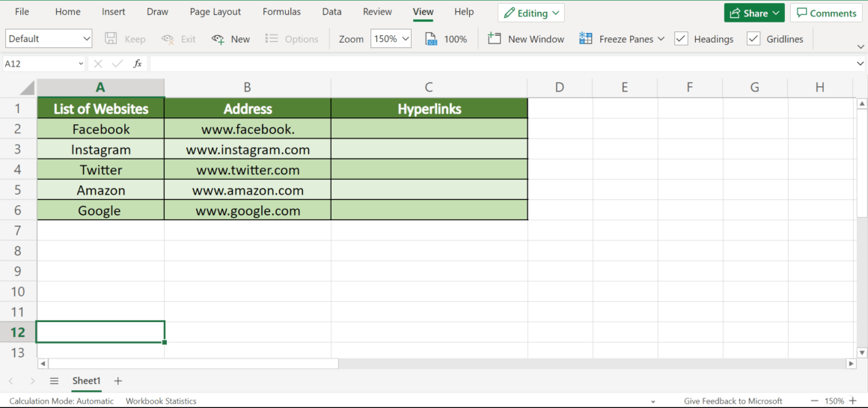Screen dimensions: 868x408
Task: Open the Name Box dropdown arrow
Action: 81,64
